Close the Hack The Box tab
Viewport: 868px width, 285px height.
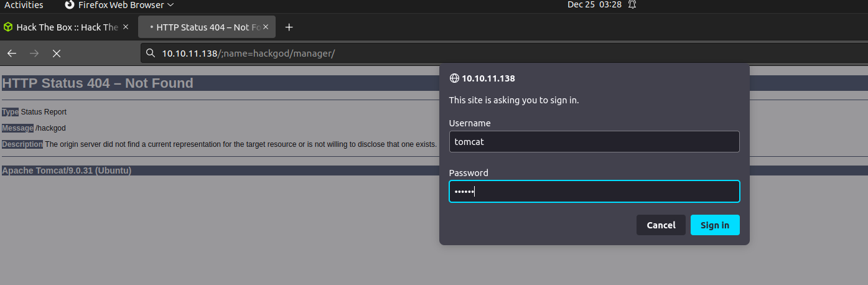click(126, 27)
